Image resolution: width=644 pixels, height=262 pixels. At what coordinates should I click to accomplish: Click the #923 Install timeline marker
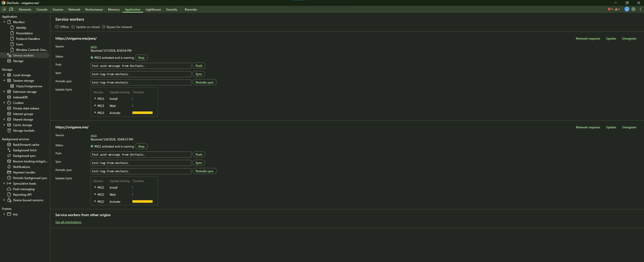tap(133, 99)
